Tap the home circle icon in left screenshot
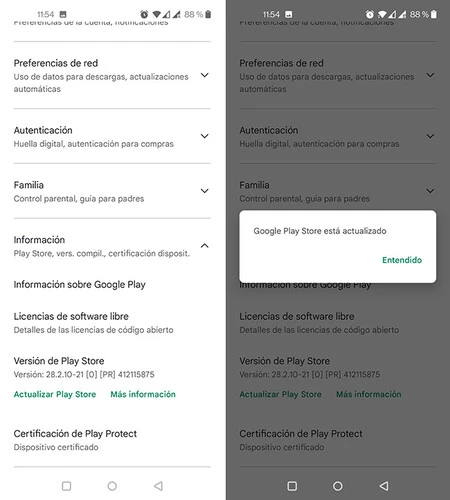 112,486
